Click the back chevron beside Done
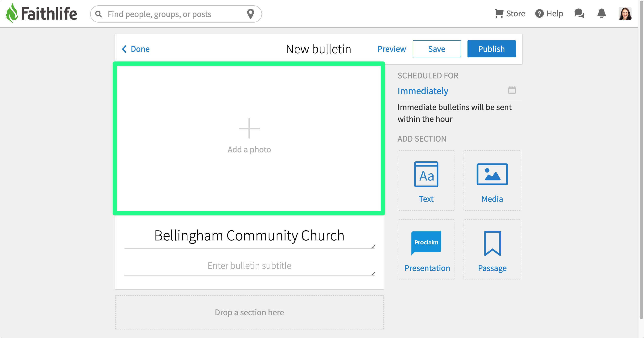 click(124, 49)
